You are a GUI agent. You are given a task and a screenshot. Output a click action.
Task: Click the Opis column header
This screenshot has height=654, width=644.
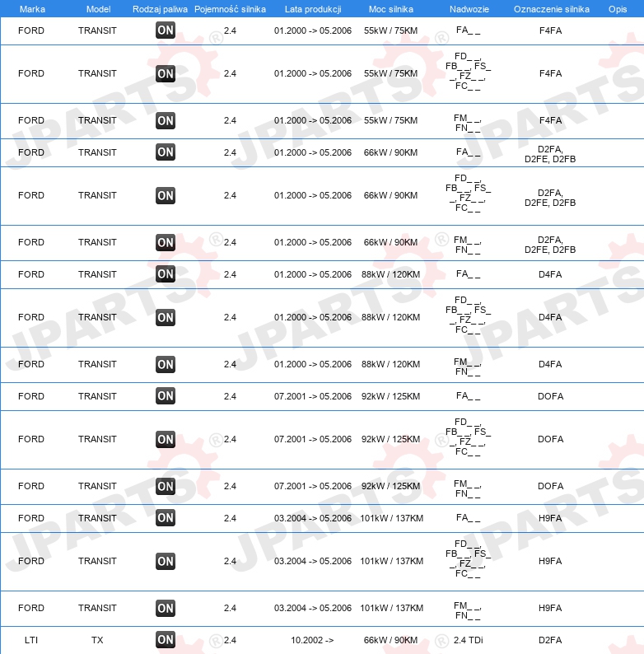618,9
